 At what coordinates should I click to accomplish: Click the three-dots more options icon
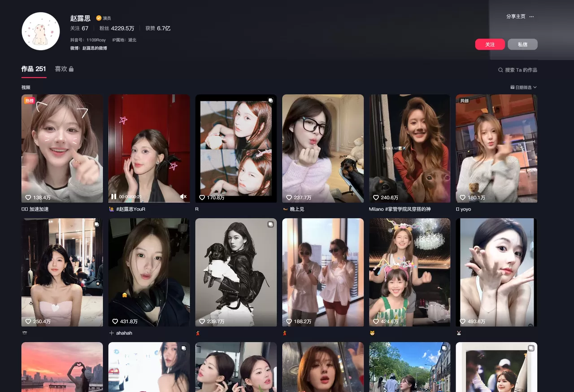point(531,17)
